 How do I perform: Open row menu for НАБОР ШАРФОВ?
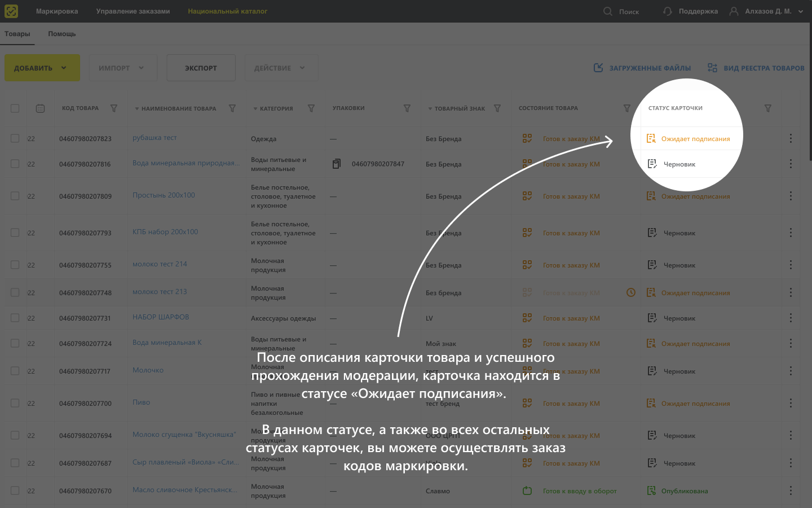tap(791, 318)
